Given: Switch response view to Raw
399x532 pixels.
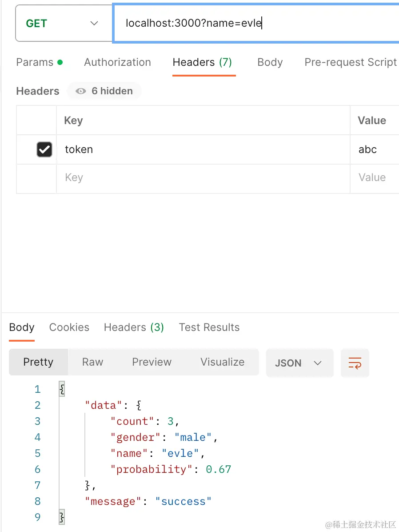Looking at the screenshot, I should click(x=92, y=362).
